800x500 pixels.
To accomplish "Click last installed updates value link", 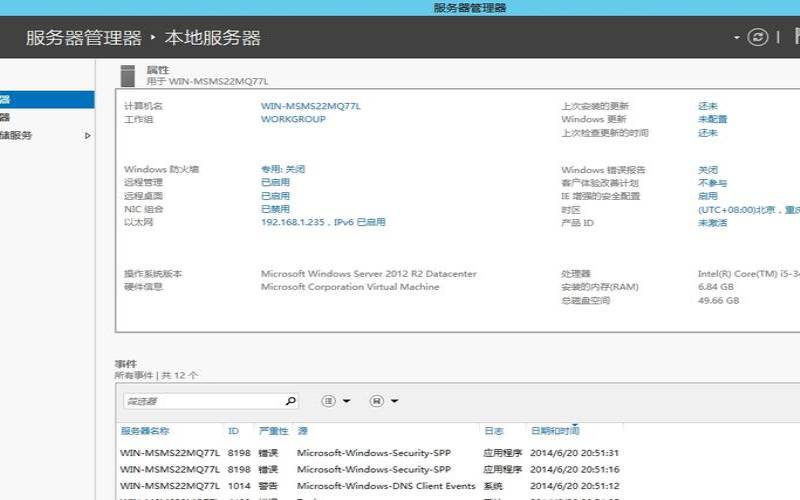I will [x=708, y=106].
